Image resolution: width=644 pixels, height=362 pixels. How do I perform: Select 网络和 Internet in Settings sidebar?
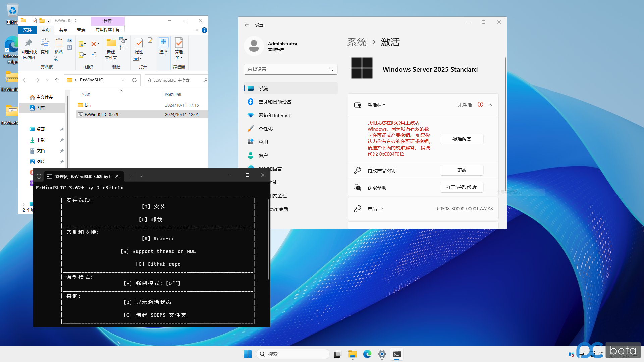290,115
